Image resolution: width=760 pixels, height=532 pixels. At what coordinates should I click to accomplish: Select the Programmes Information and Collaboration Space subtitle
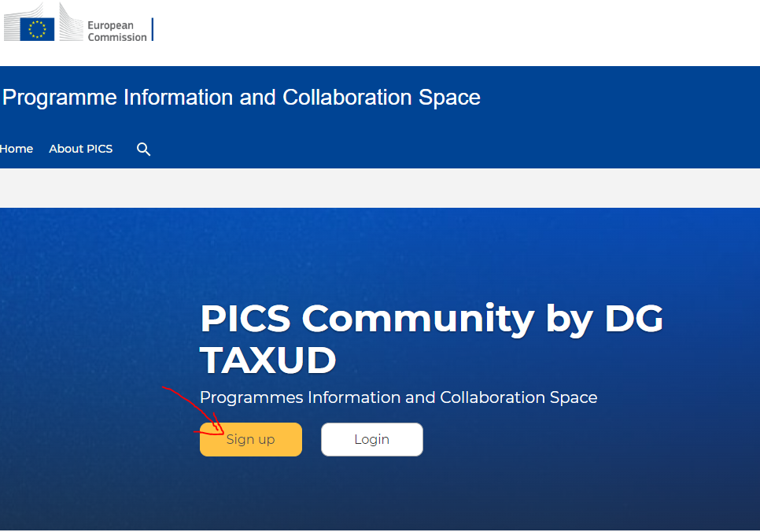(398, 397)
